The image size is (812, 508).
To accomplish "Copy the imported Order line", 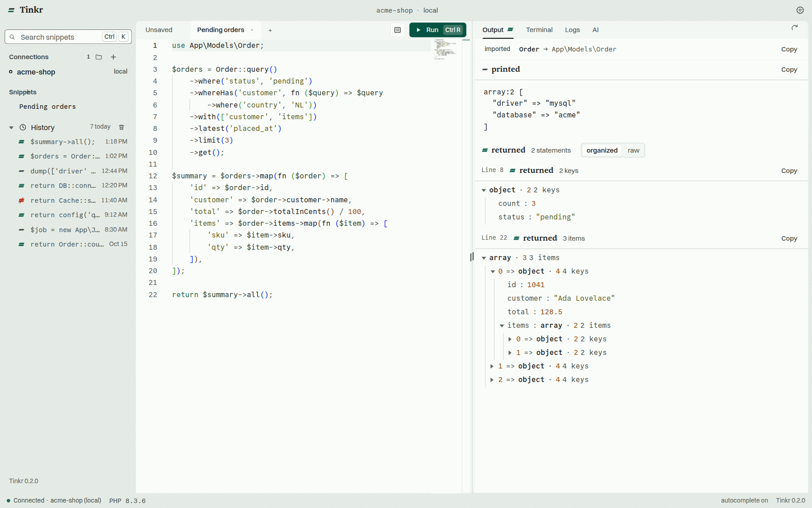I will [x=789, y=49].
